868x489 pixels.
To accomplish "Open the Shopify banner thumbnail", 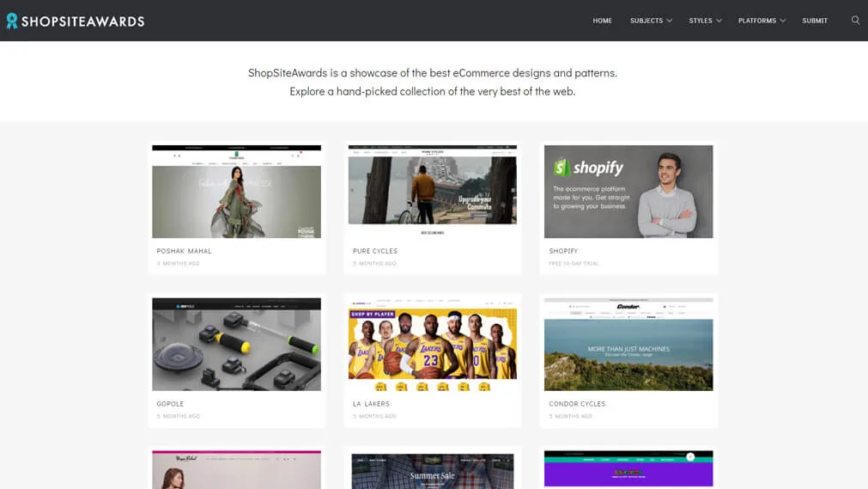I will [628, 192].
